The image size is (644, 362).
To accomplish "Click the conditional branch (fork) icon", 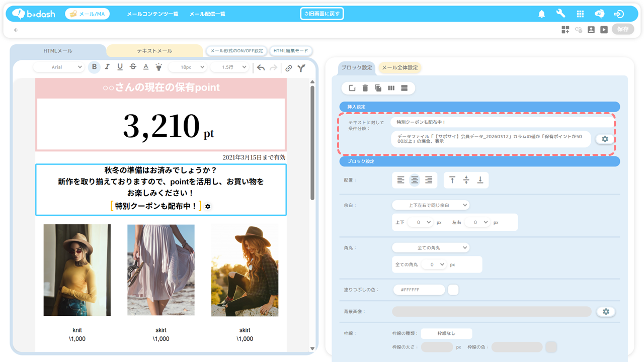I will tap(301, 68).
